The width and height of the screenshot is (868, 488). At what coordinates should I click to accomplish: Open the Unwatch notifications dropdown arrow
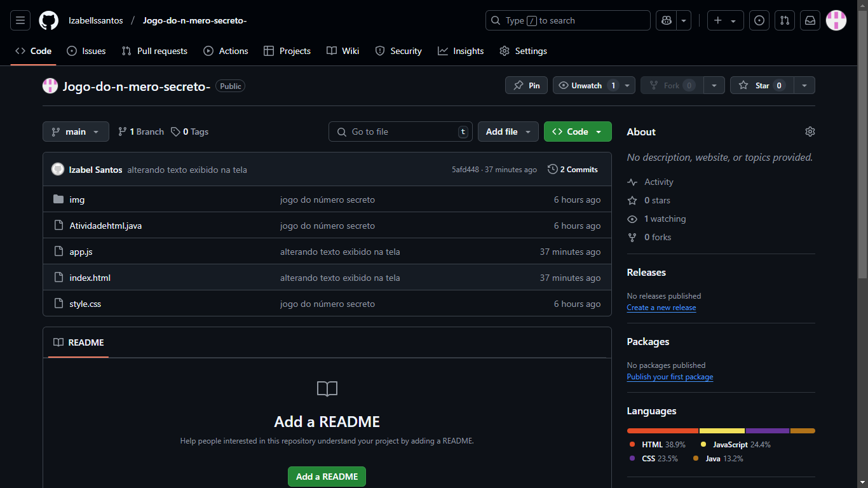coord(628,85)
